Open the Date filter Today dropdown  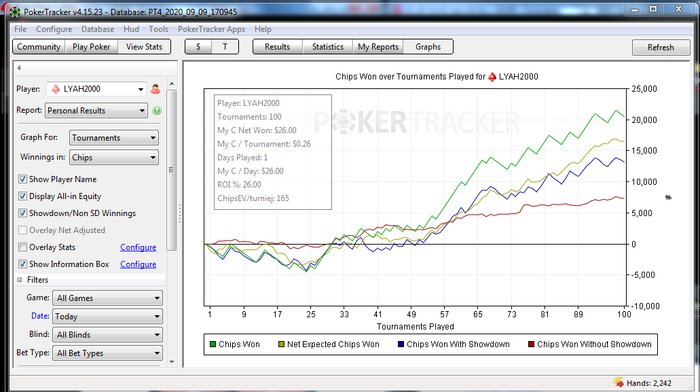tap(107, 317)
